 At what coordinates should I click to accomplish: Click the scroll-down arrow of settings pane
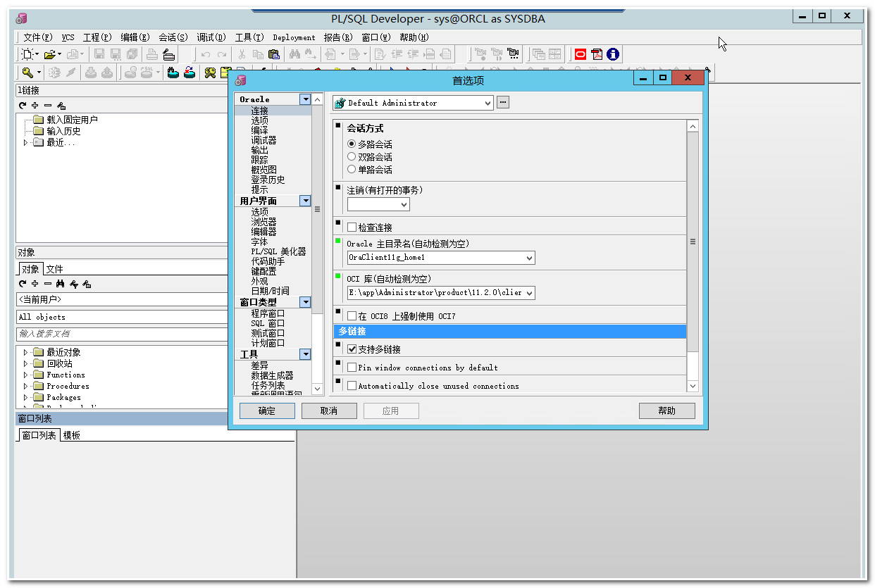point(693,386)
